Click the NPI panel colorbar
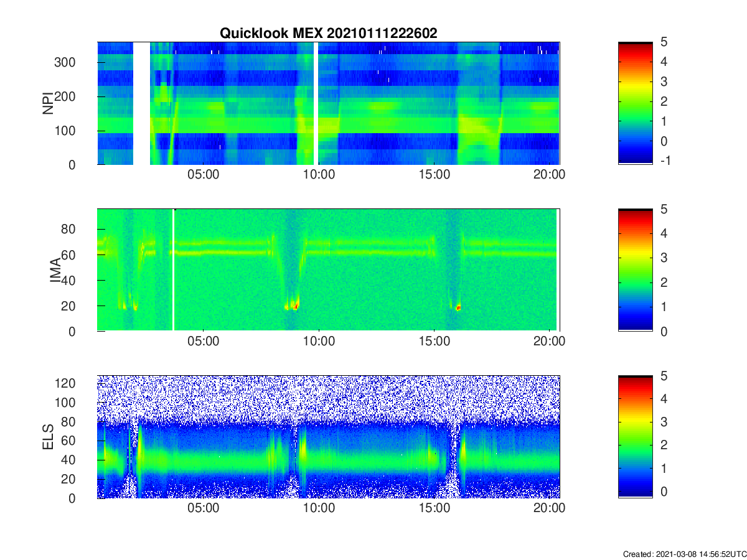This screenshot has height=560, width=747. (636, 103)
